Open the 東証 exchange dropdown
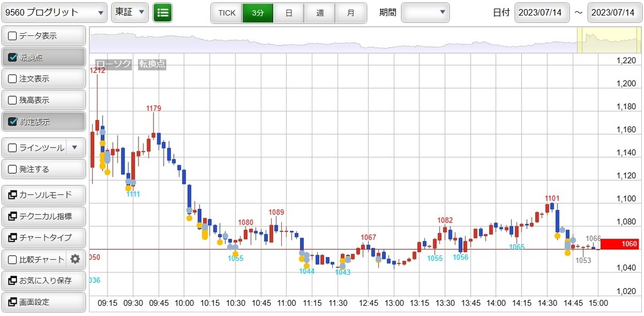This screenshot has width=644, height=316. (130, 12)
